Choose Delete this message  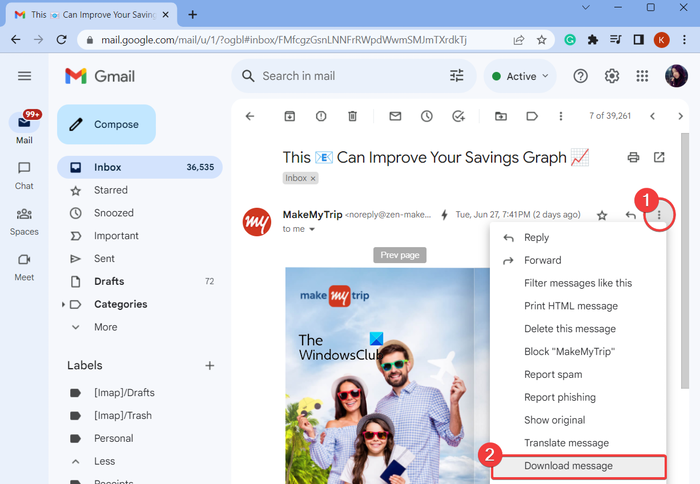point(578,329)
